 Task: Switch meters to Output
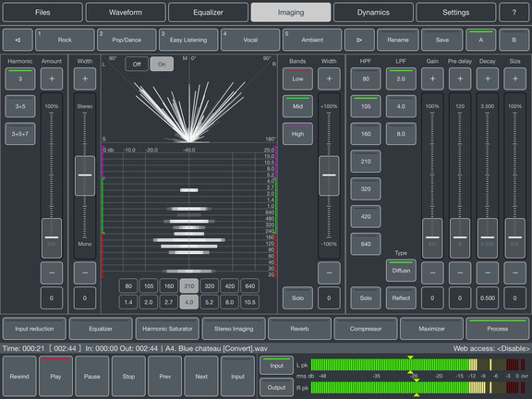(276, 388)
